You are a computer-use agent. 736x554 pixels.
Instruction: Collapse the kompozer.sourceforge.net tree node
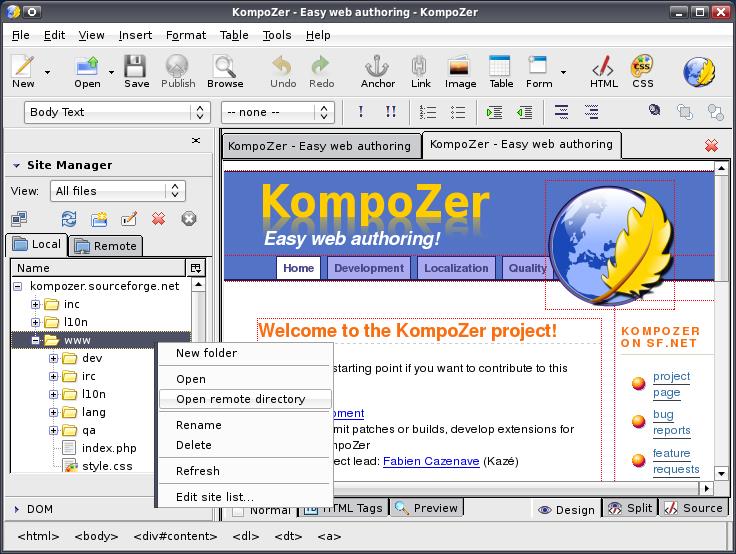click(x=17, y=286)
